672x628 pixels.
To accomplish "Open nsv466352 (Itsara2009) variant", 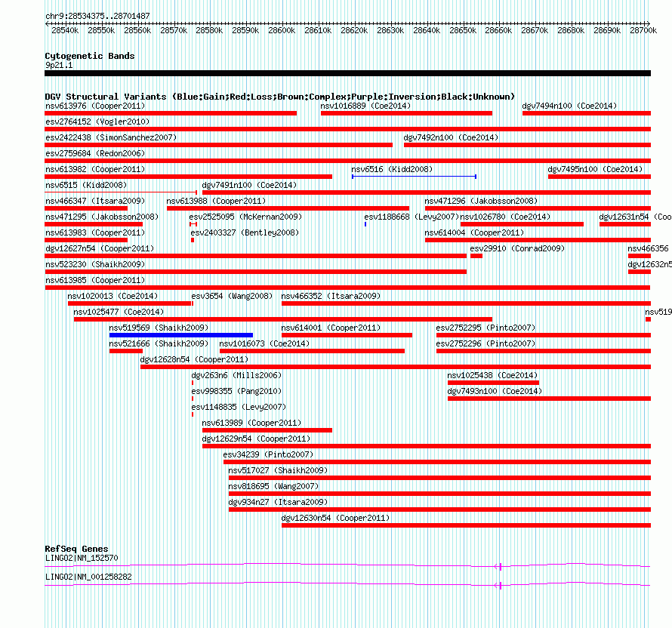I will click(x=466, y=303).
